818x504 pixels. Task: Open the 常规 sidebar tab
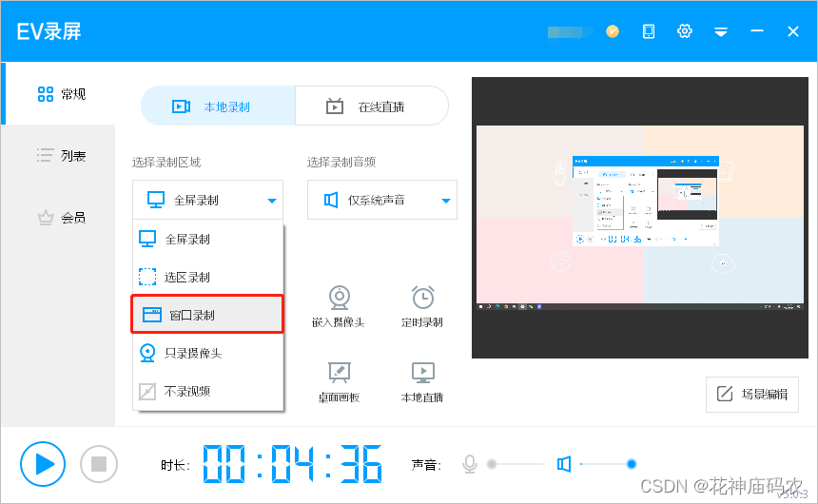click(x=58, y=94)
